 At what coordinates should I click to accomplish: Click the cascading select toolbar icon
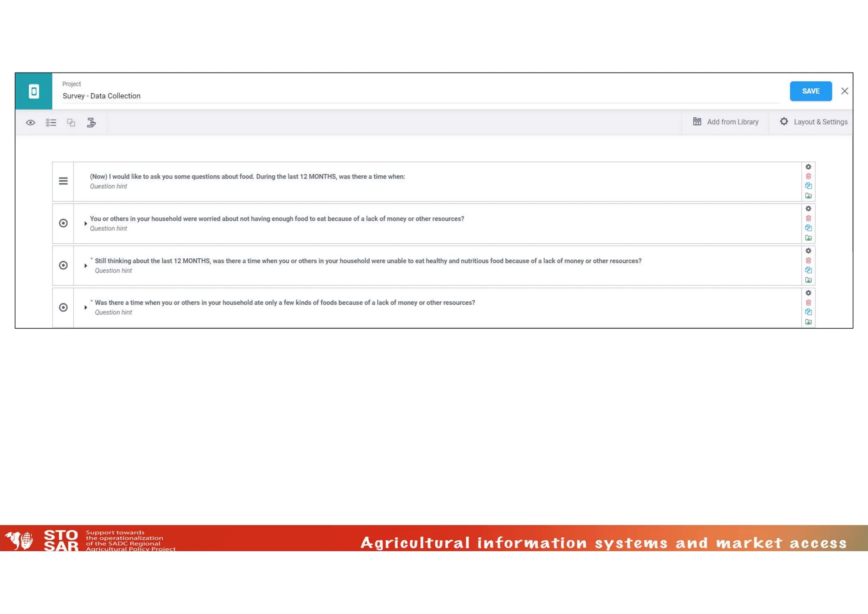click(x=91, y=123)
